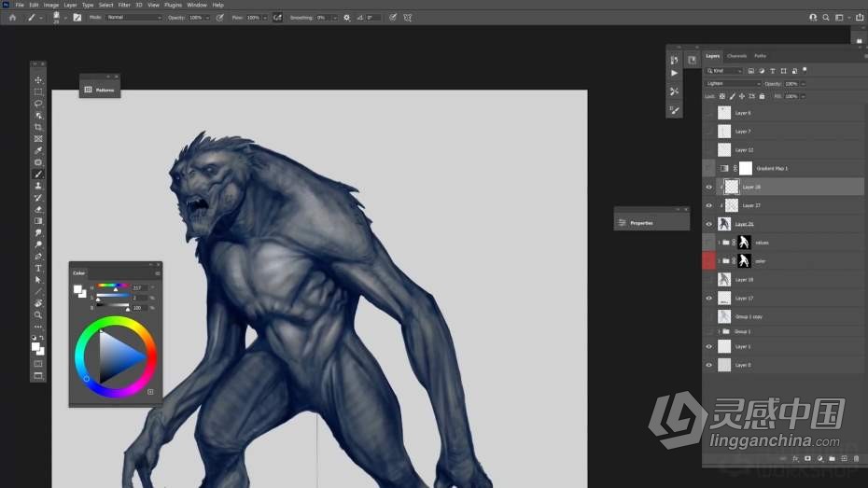Click the hue slider in Color panel
The image size is (868, 488).
(x=113, y=286)
